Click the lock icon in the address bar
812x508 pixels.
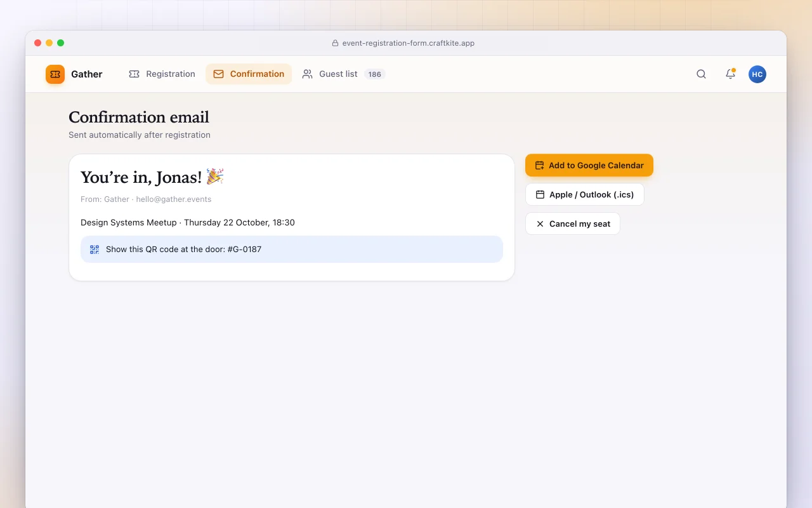click(336, 43)
